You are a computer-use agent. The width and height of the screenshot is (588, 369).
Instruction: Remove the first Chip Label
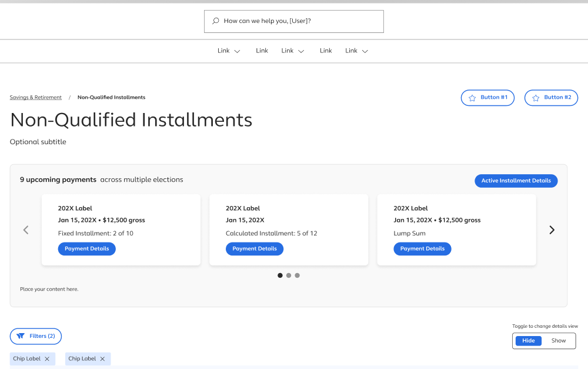tap(47, 359)
